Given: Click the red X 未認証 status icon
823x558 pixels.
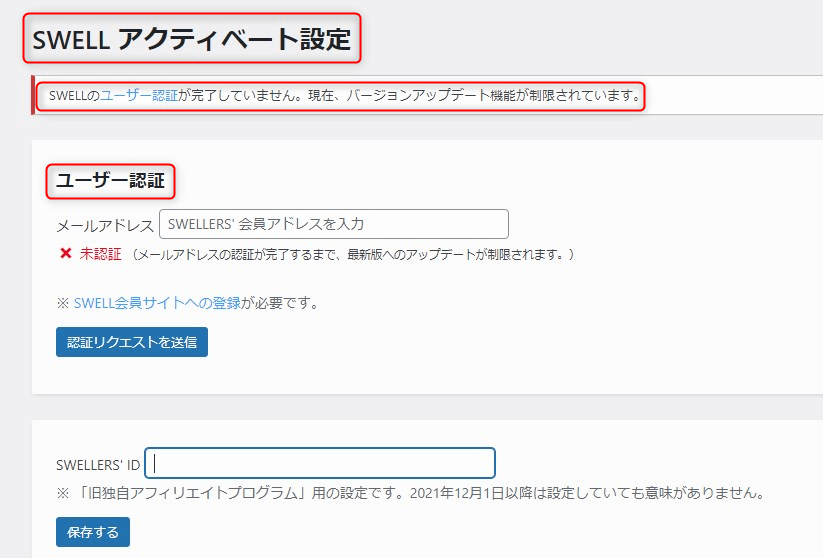Looking at the screenshot, I should (66, 254).
